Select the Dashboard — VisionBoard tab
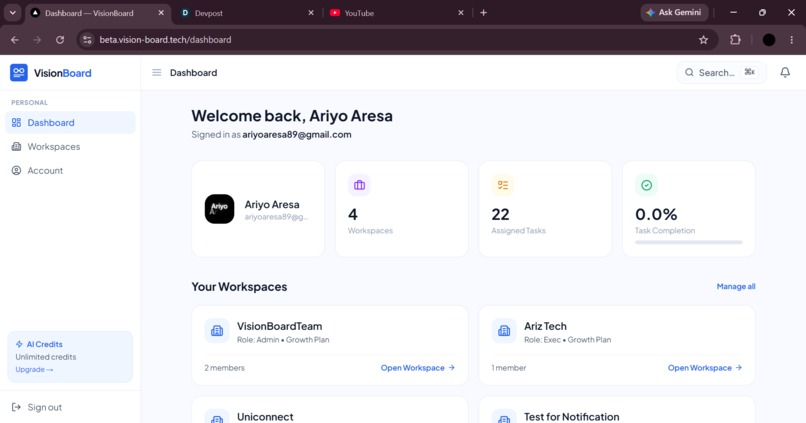This screenshot has height=423, width=806. coord(97,13)
